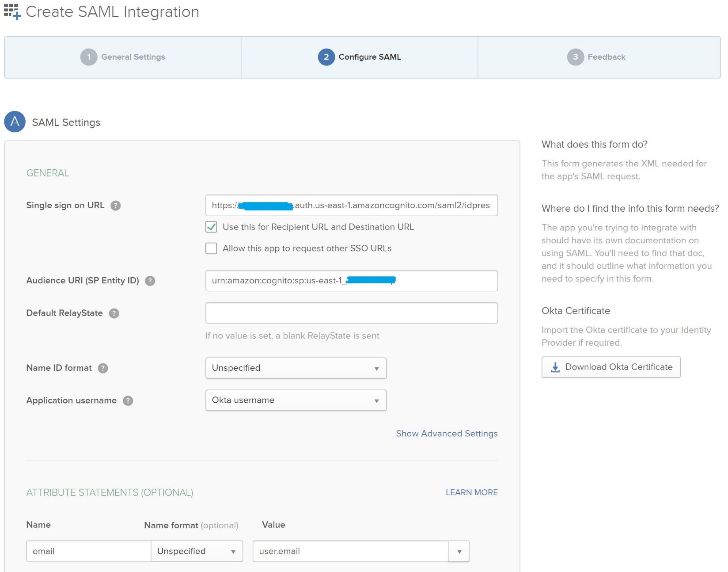The image size is (728, 572).
Task: Click the blue SAML Settings section A badge
Action: coord(15,122)
